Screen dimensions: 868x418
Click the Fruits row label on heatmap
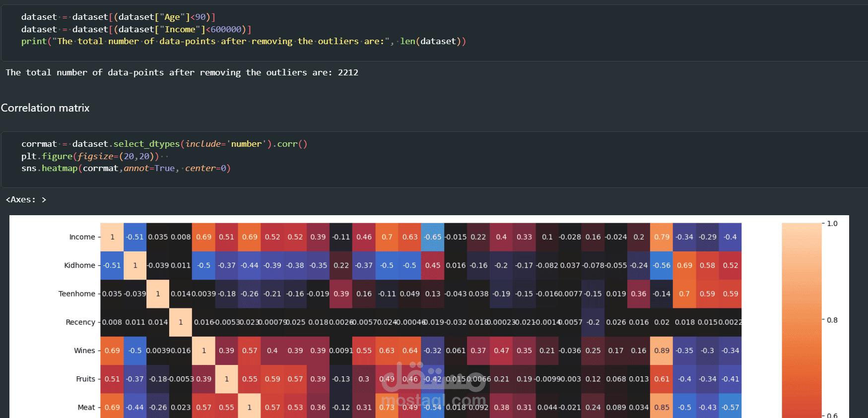85,379
